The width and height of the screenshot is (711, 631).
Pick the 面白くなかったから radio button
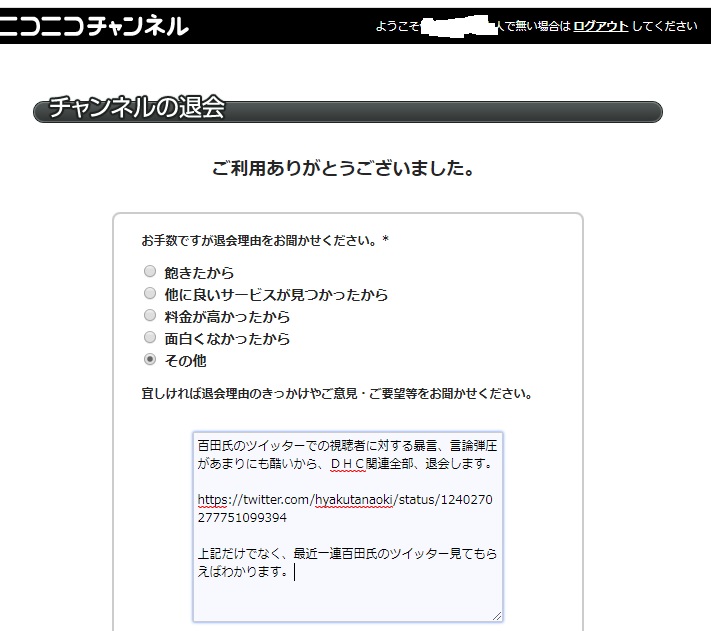tap(150, 337)
